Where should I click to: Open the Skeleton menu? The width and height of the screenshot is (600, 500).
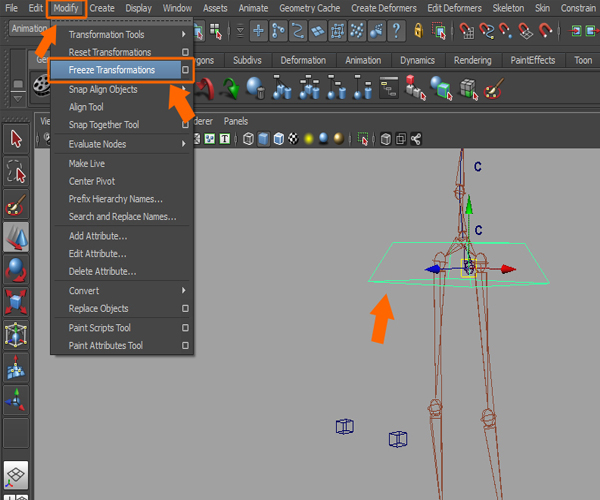click(508, 8)
